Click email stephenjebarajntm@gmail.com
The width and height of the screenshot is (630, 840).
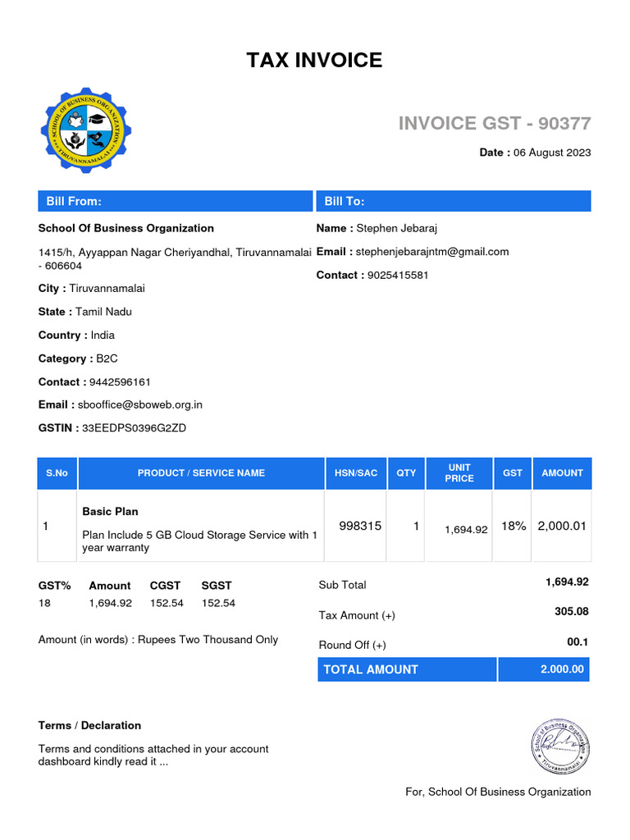click(432, 252)
